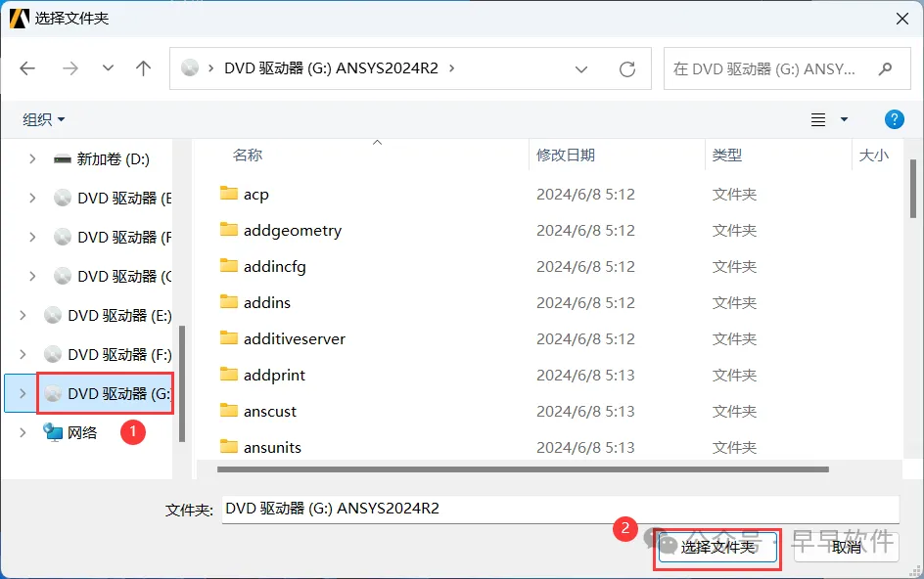Open the 组织 menu
The image size is (924, 579).
pos(44,119)
